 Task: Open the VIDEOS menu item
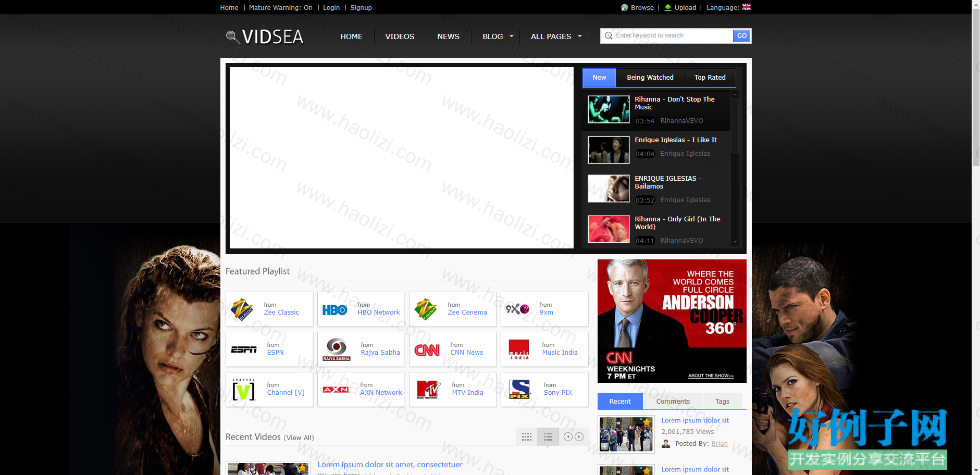point(400,36)
